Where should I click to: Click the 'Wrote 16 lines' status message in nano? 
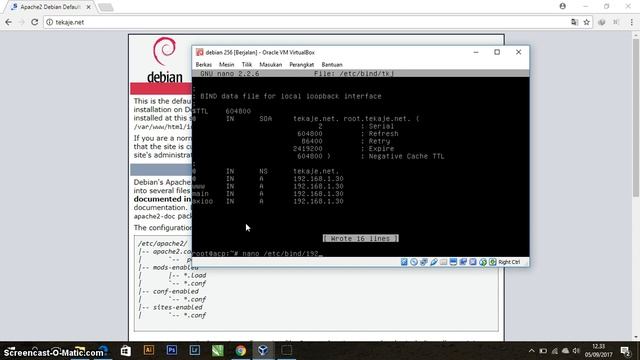point(360,238)
